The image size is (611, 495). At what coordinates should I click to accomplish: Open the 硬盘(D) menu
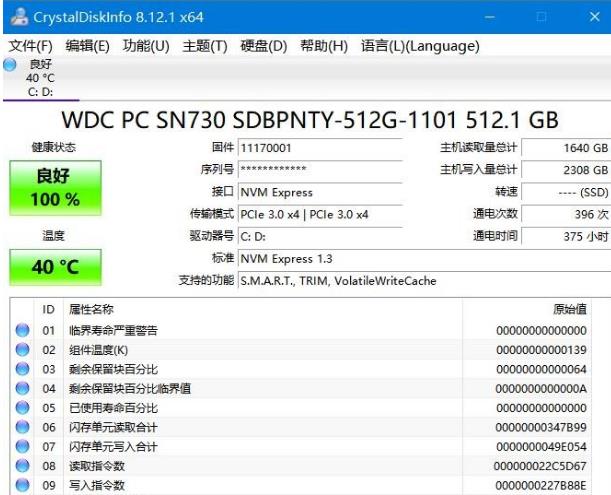263,46
